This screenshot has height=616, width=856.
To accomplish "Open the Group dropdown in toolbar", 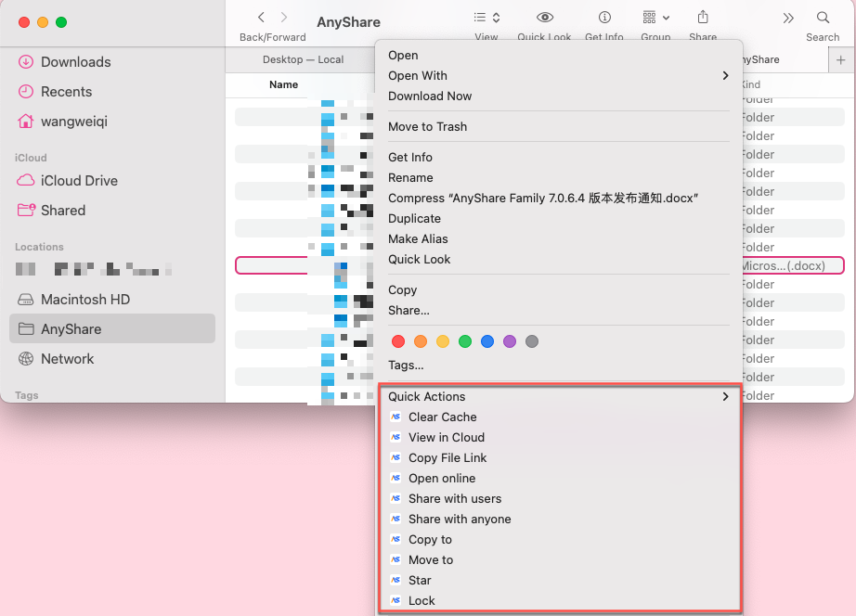I will [655, 18].
